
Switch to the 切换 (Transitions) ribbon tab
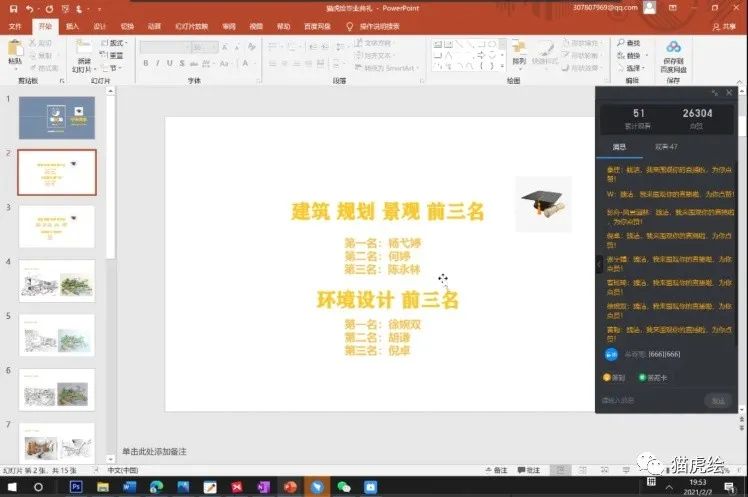pyautogui.click(x=127, y=26)
